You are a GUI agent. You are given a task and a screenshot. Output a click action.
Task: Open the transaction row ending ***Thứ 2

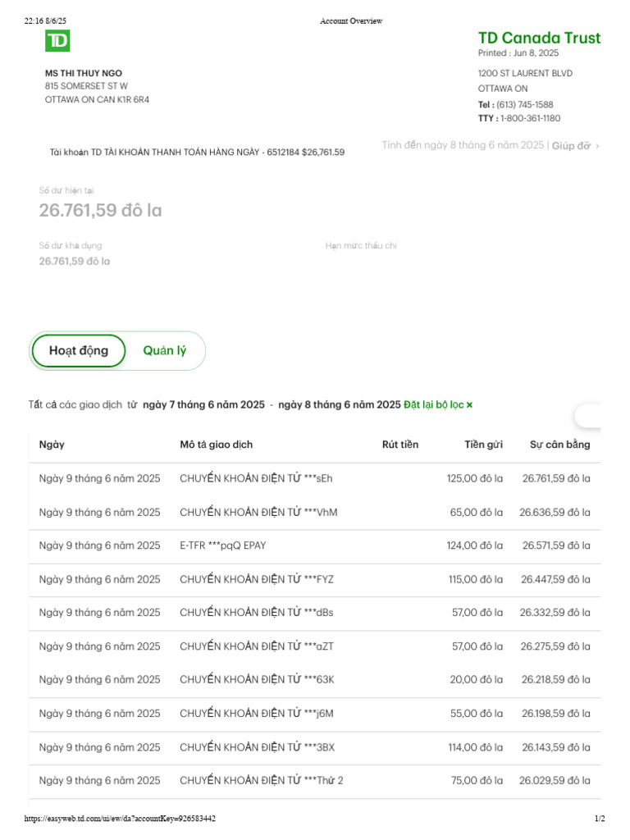[315, 782]
